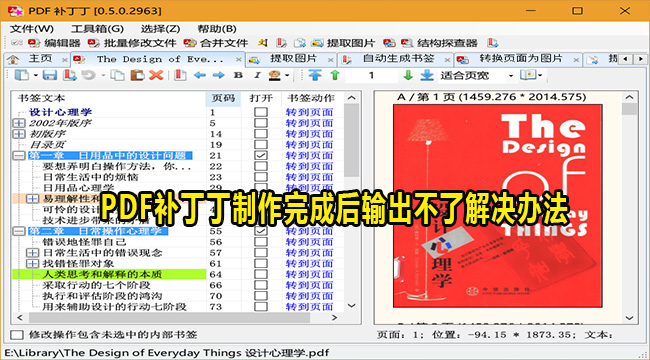Tick open checkbox for 采取行动的七个阶段 row
Image resolution: width=650 pixels, height=360 pixels.
point(261,285)
